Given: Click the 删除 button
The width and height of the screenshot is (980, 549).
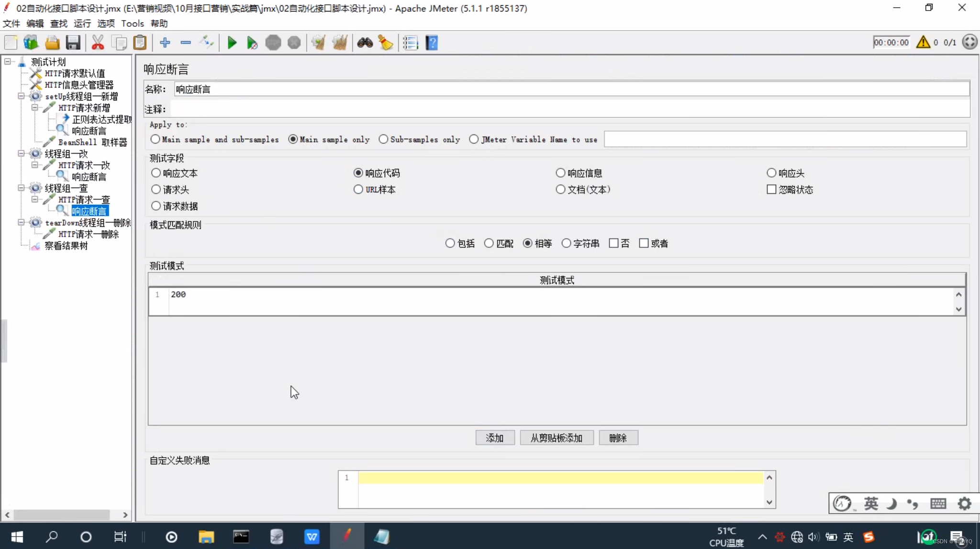Looking at the screenshot, I should [x=618, y=438].
